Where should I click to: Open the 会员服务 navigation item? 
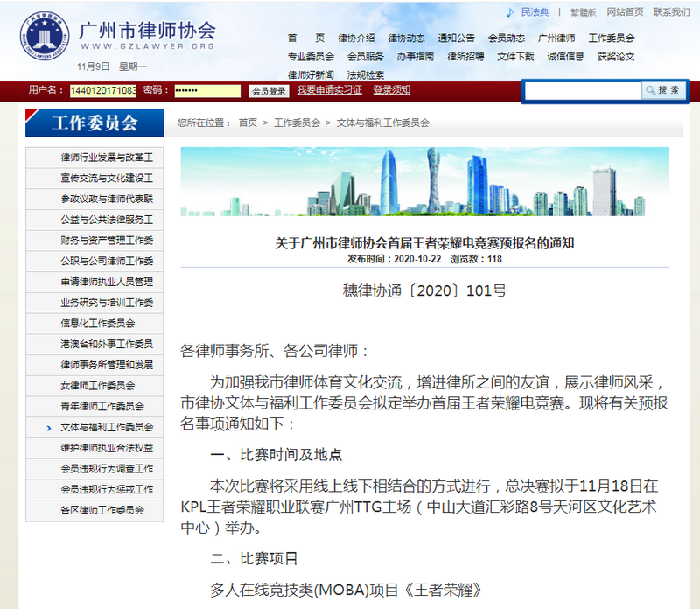366,56
